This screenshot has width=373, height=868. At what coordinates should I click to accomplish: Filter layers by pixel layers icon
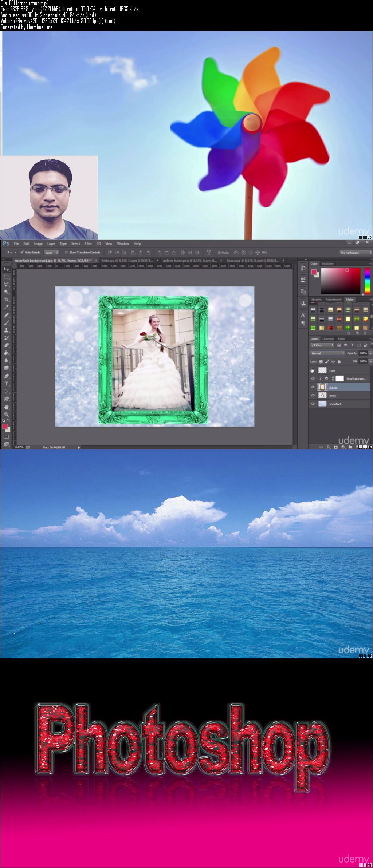[339, 345]
